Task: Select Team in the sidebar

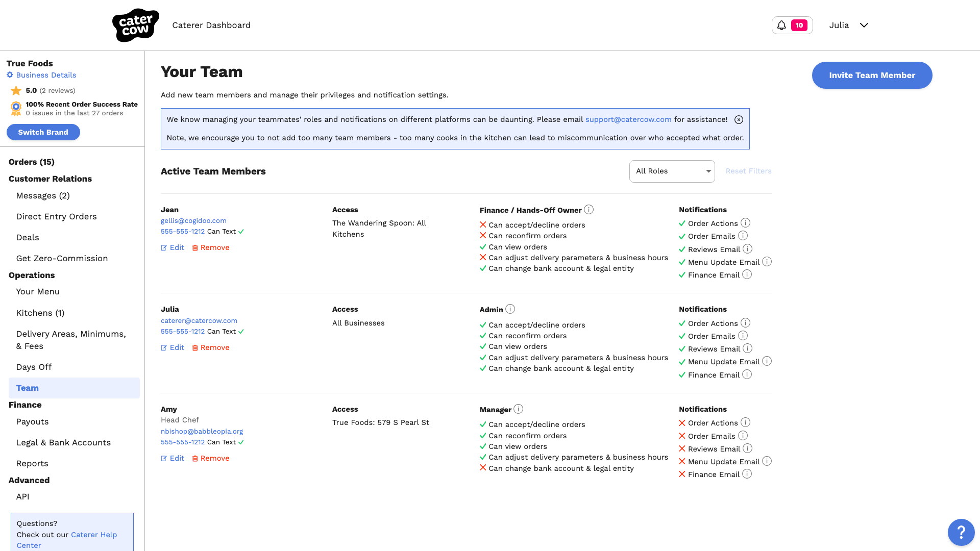Action: click(x=74, y=388)
